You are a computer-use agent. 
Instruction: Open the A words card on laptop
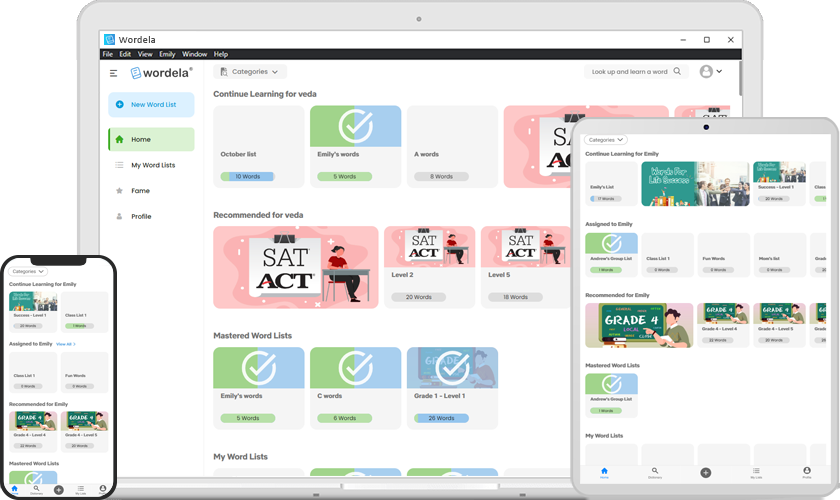click(452, 146)
